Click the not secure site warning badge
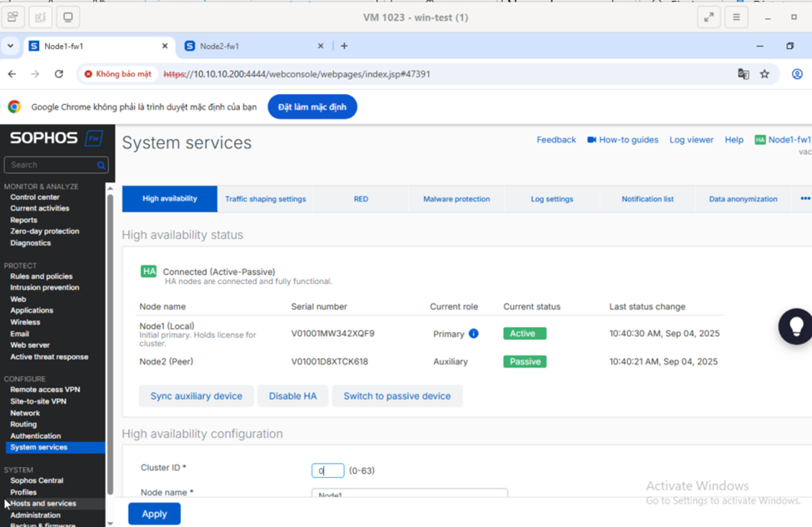 pyautogui.click(x=117, y=74)
